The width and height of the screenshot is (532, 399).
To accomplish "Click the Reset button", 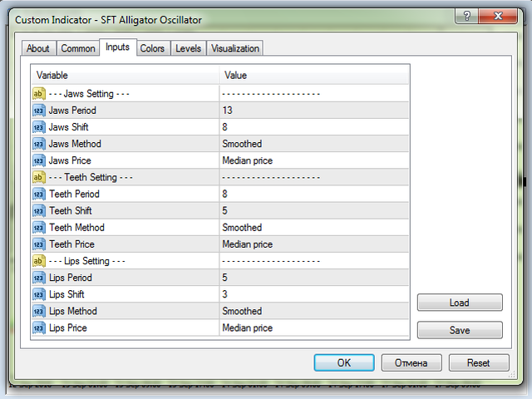I will [479, 362].
